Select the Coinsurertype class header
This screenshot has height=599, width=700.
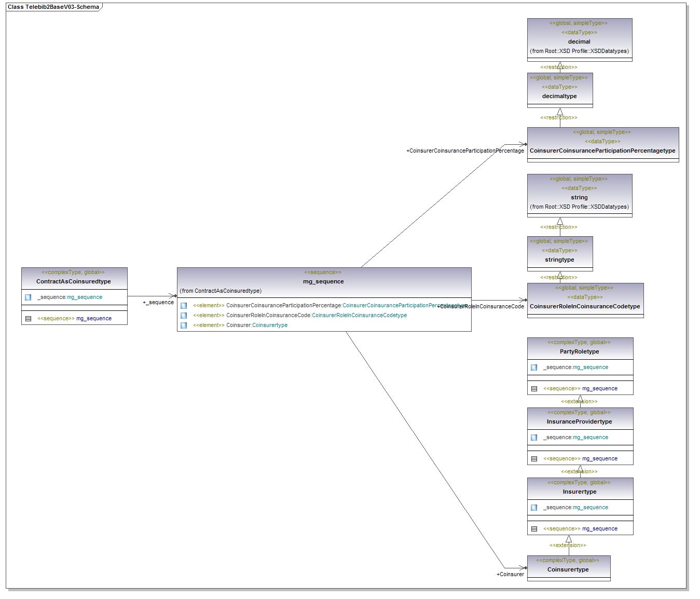[x=568, y=569]
